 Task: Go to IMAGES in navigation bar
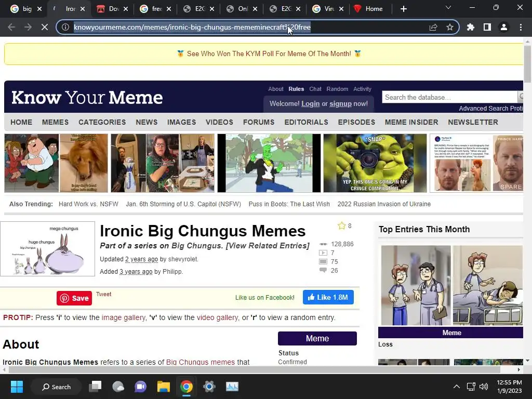[x=181, y=122]
